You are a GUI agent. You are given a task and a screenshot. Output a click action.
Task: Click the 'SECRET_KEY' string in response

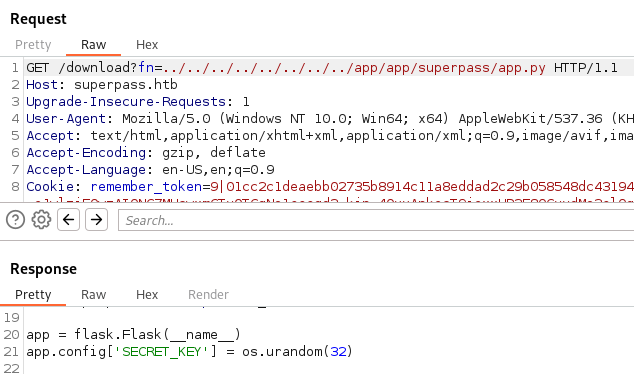click(x=162, y=351)
